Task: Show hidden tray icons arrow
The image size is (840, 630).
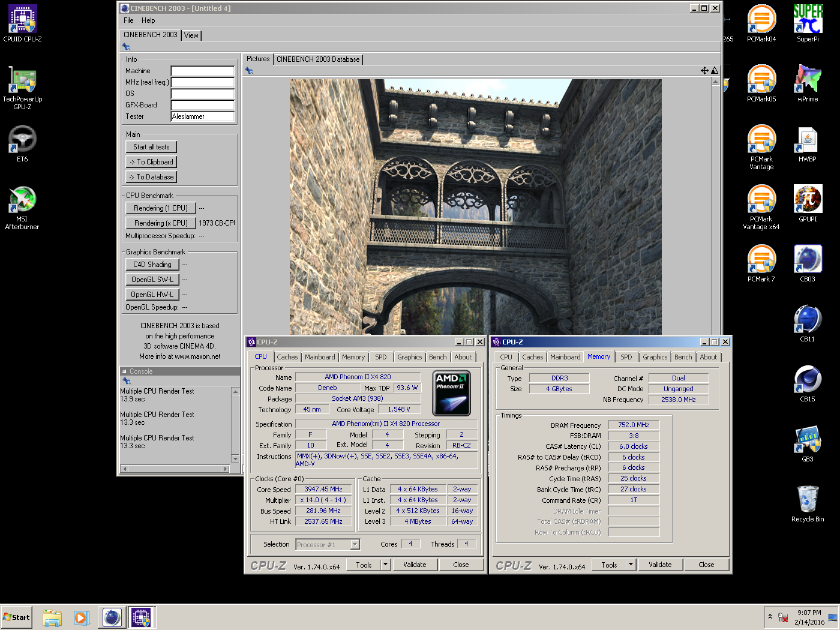Action: [x=770, y=616]
